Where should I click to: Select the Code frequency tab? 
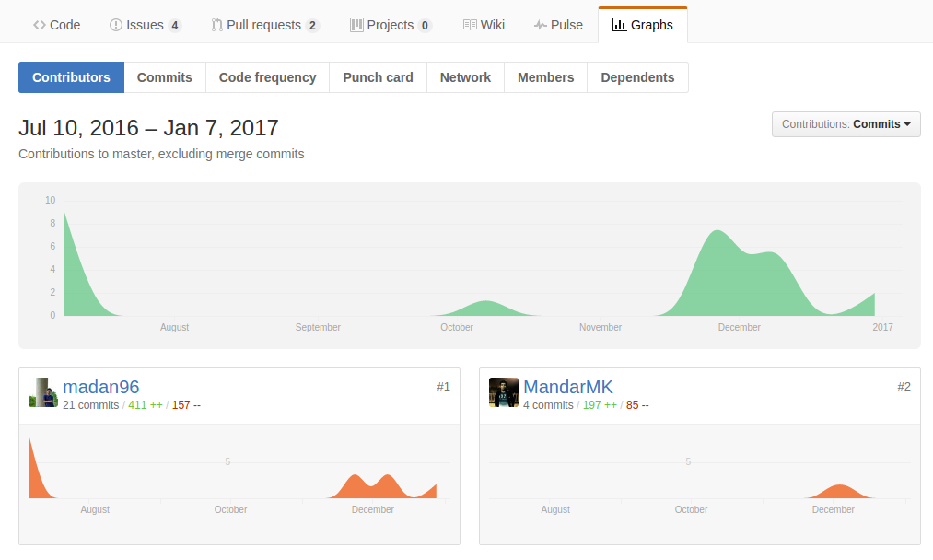point(267,77)
